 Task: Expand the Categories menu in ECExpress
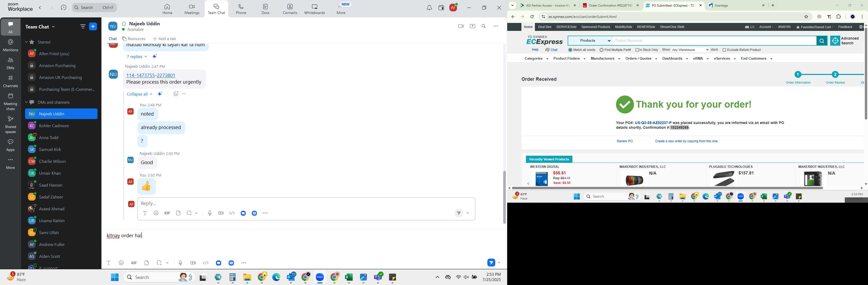click(x=536, y=59)
